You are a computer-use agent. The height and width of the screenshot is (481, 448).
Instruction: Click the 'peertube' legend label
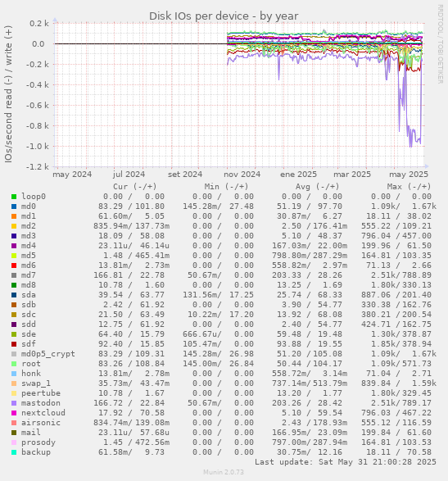point(41,393)
